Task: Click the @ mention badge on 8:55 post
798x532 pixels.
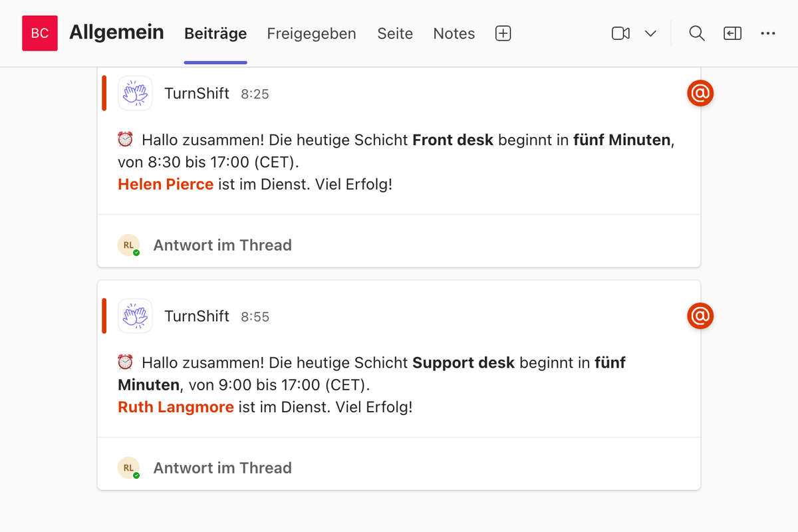Action: point(700,317)
